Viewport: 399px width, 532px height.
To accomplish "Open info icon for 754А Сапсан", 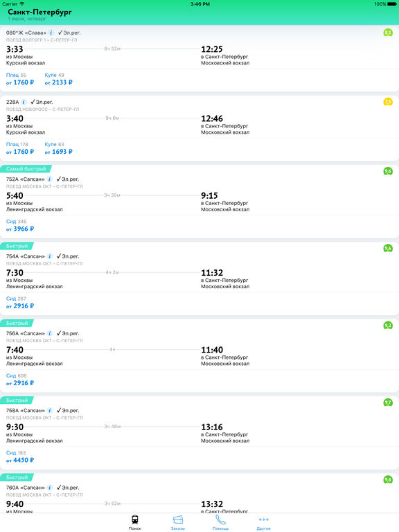I will pos(50,256).
